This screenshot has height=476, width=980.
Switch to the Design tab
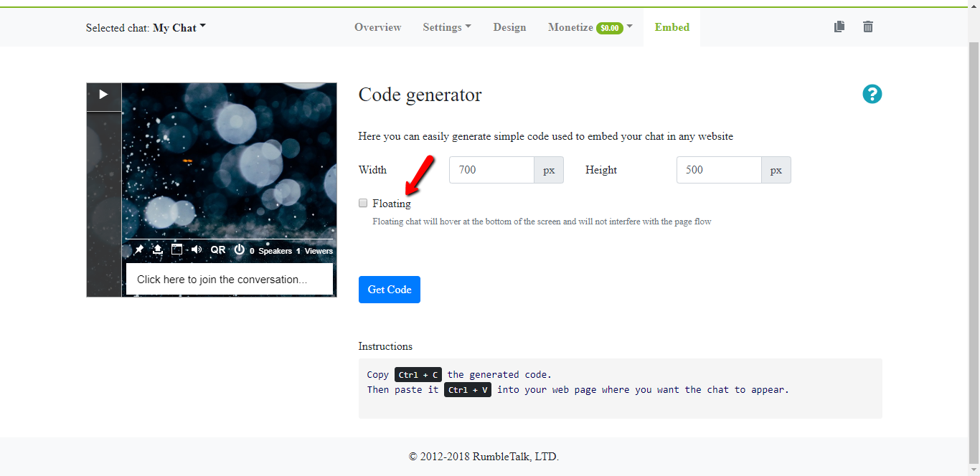click(509, 27)
